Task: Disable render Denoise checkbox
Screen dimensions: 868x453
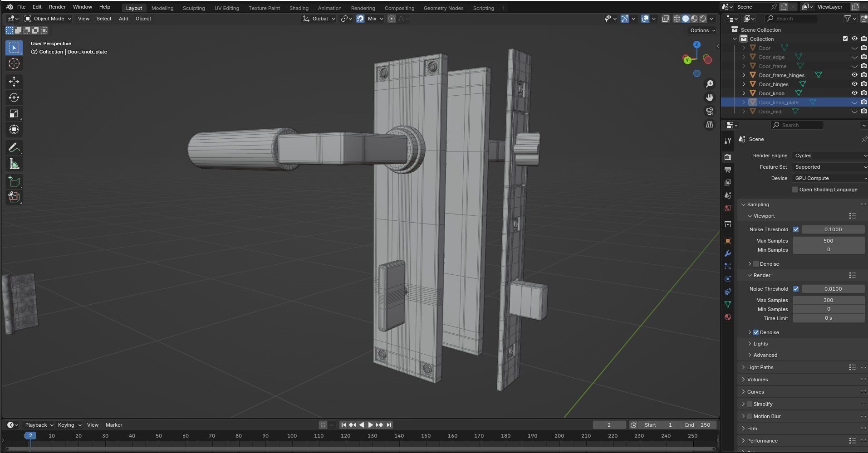Action: point(756,332)
